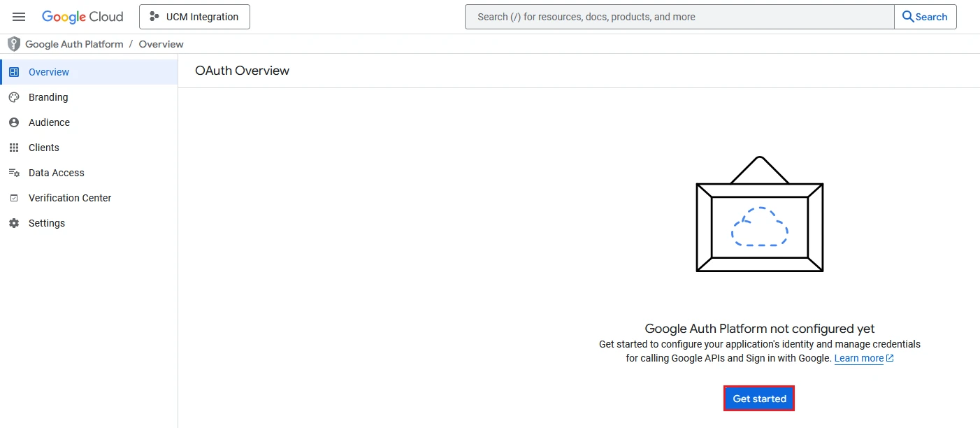
Task: Open the Verification Center page
Action: (x=89, y=198)
